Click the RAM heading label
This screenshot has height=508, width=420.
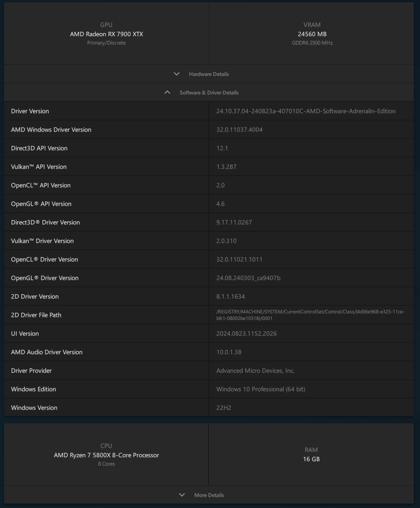coord(311,450)
